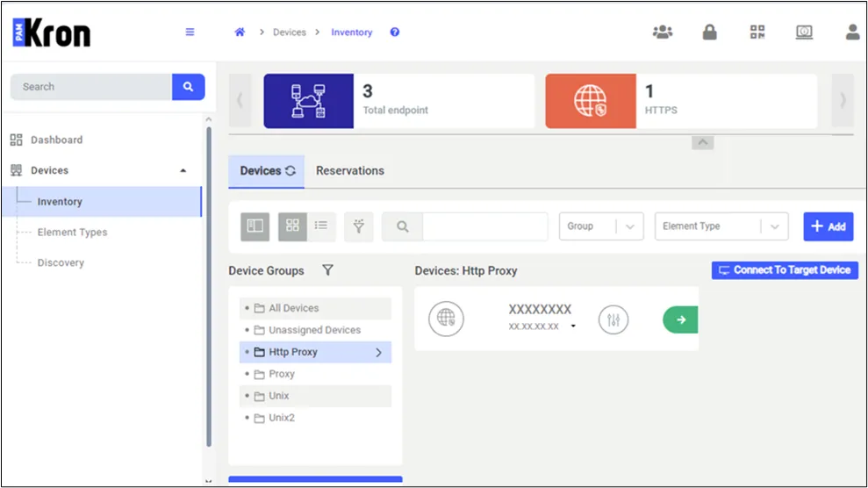Viewport: 868px width, 488px height.
Task: Select the Unix2 group
Action: [315, 418]
